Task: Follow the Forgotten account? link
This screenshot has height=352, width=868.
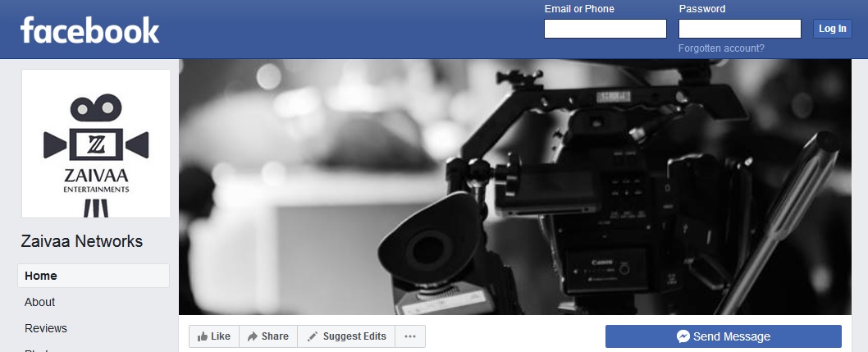Action: tap(721, 48)
